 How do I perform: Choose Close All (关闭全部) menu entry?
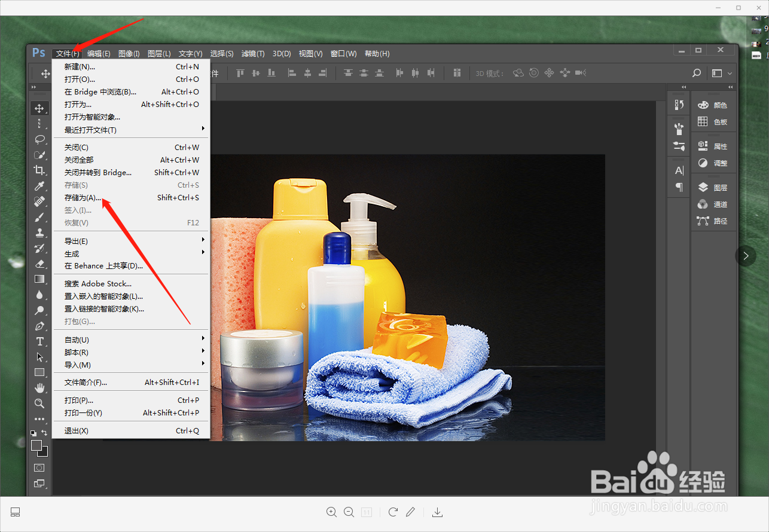[x=131, y=160]
